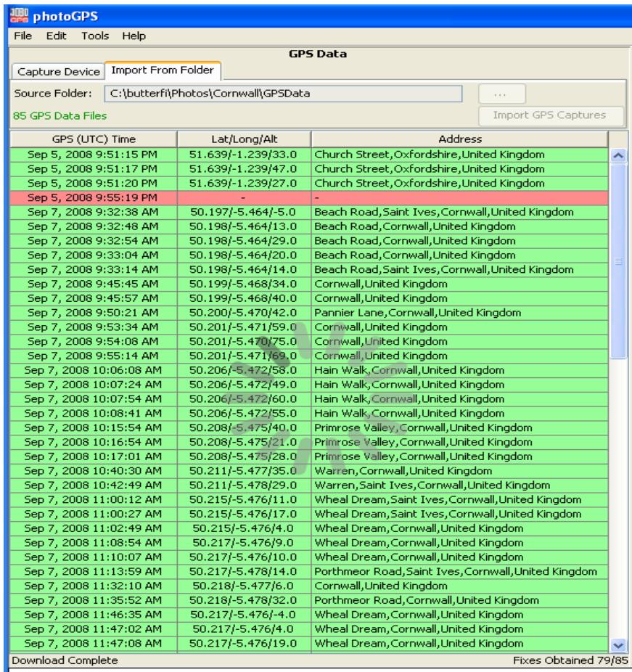Click cell 51.639/-1.239/47.0
The width and height of the screenshot is (632, 672).
(x=243, y=169)
